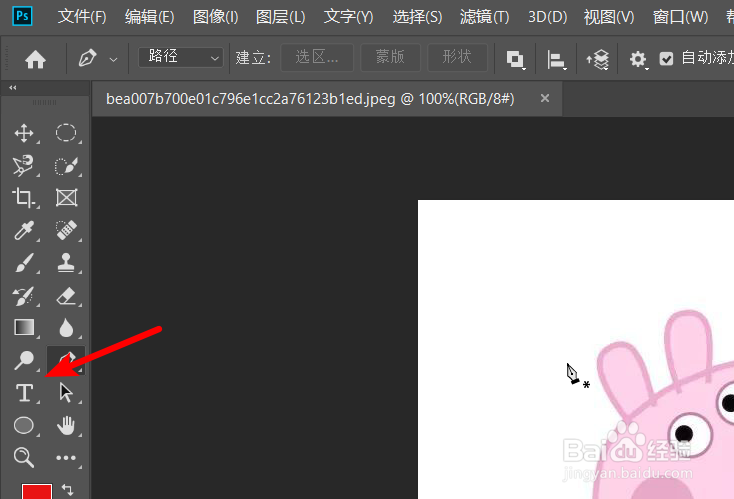The width and height of the screenshot is (734, 499).
Task: Select the Healing Brush tool
Action: [66, 230]
